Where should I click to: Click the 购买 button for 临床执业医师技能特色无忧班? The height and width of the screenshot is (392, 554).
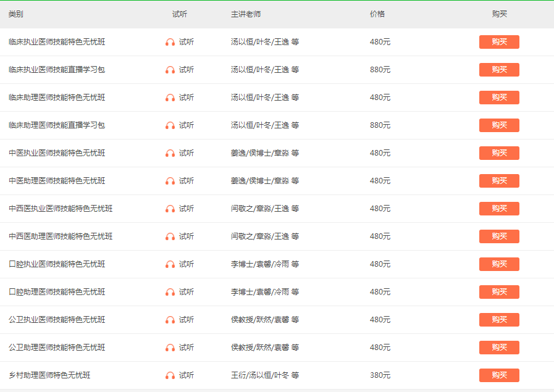(498, 42)
